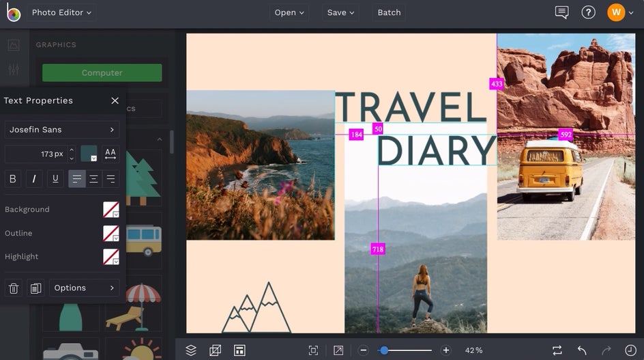
Task: Undo the last action
Action: 581,350
